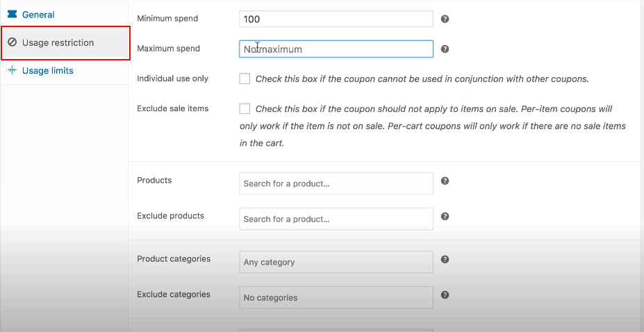Click the Usage limits arrows icon
This screenshot has height=332, width=644.
coord(12,71)
